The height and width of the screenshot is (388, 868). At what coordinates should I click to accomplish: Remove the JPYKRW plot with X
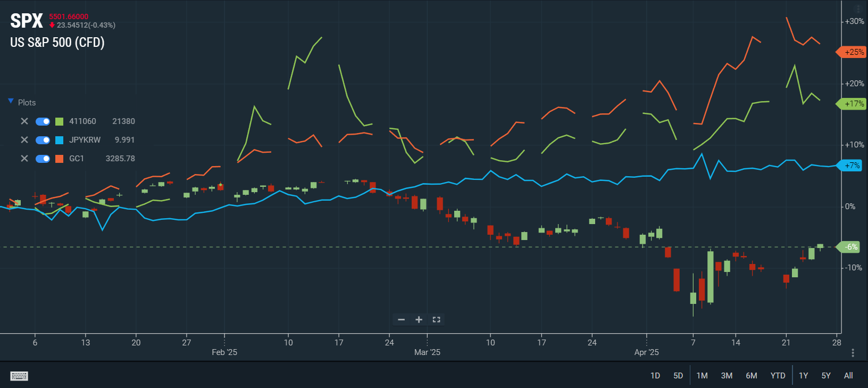click(x=24, y=140)
